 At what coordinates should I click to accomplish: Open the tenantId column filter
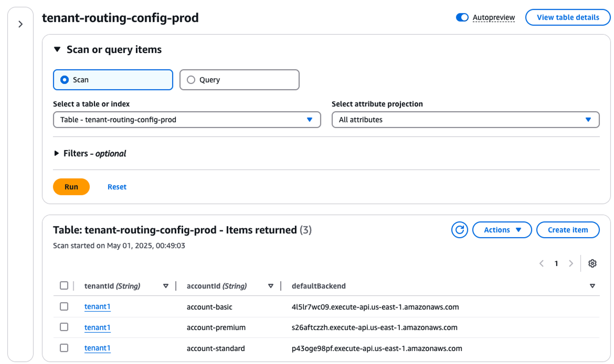pyautogui.click(x=166, y=286)
